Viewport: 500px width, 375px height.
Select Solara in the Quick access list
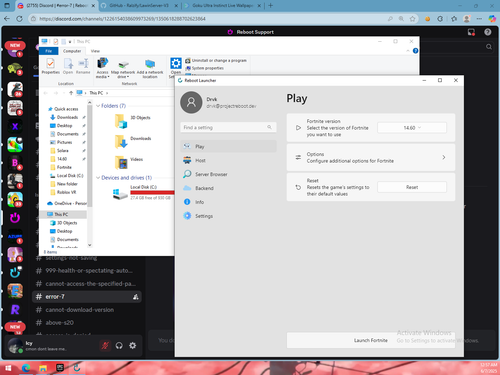tap(63, 151)
